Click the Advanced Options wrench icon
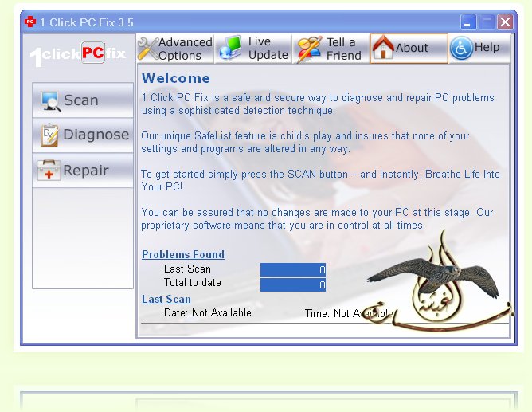This screenshot has height=412, width=532. 147,49
